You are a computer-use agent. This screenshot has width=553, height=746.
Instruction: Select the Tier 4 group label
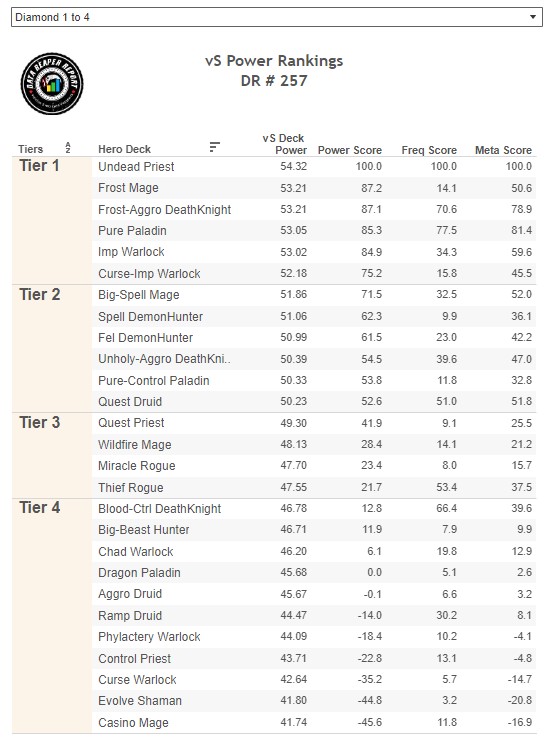pyautogui.click(x=40, y=508)
